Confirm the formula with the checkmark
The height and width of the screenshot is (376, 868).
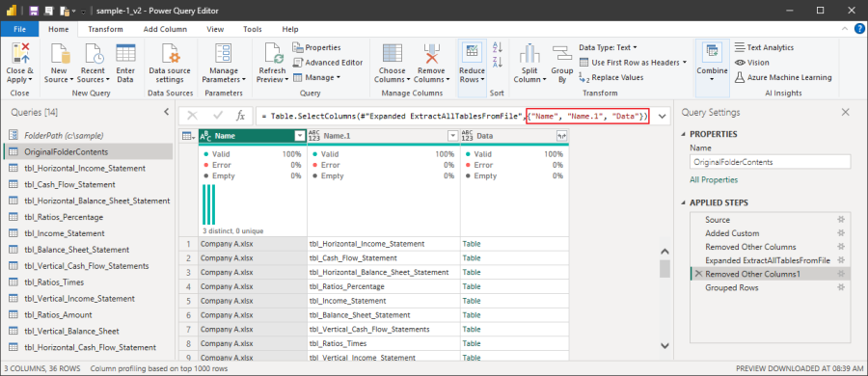[218, 115]
